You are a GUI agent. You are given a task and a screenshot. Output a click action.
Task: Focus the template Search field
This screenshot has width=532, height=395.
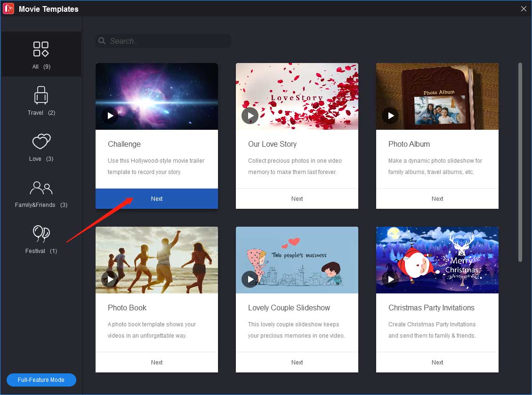point(163,41)
